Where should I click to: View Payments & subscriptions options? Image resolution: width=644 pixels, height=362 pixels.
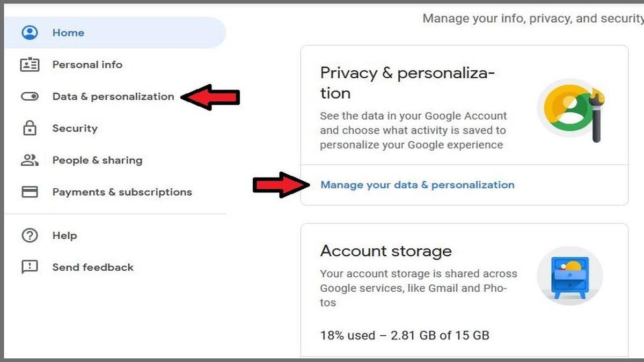click(x=122, y=191)
